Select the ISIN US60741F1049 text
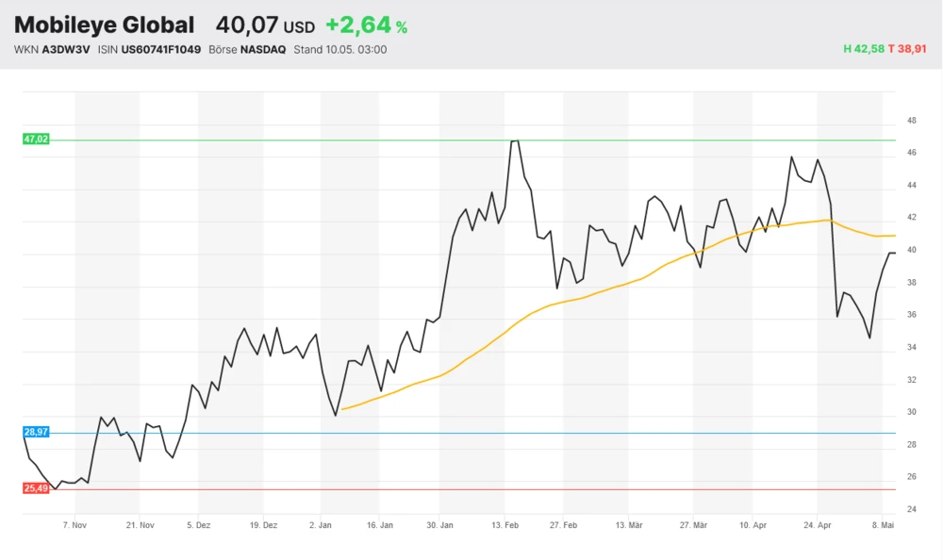 (x=149, y=49)
